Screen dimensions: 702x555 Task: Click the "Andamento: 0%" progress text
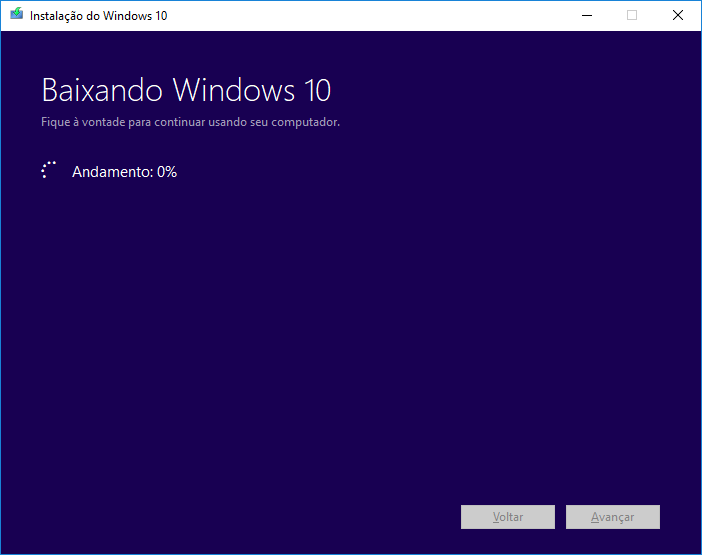124,172
